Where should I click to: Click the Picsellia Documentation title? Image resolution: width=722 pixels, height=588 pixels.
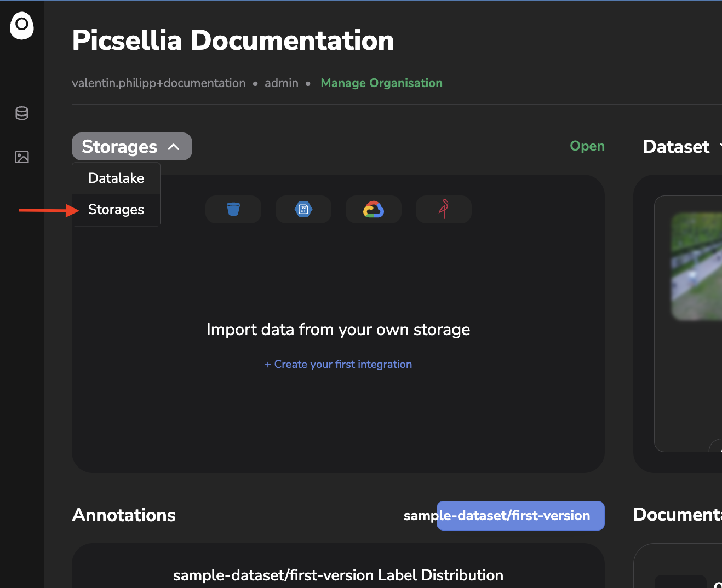(x=233, y=41)
